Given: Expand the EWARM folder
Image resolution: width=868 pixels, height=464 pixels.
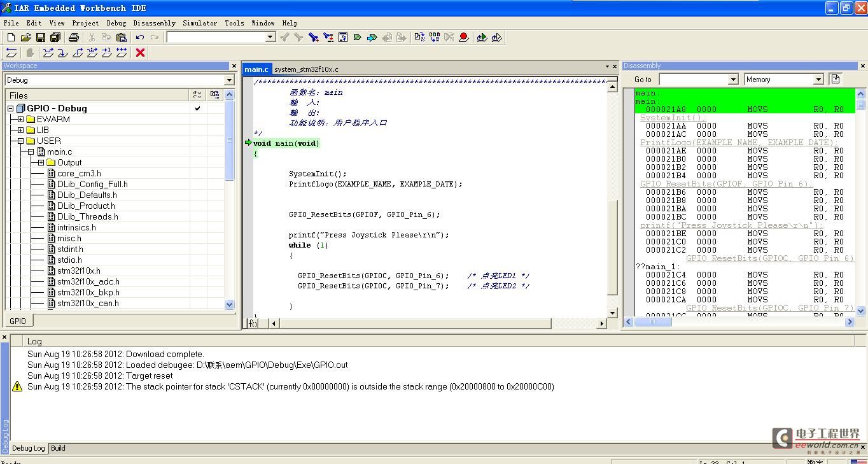Looking at the screenshot, I should click(x=21, y=119).
